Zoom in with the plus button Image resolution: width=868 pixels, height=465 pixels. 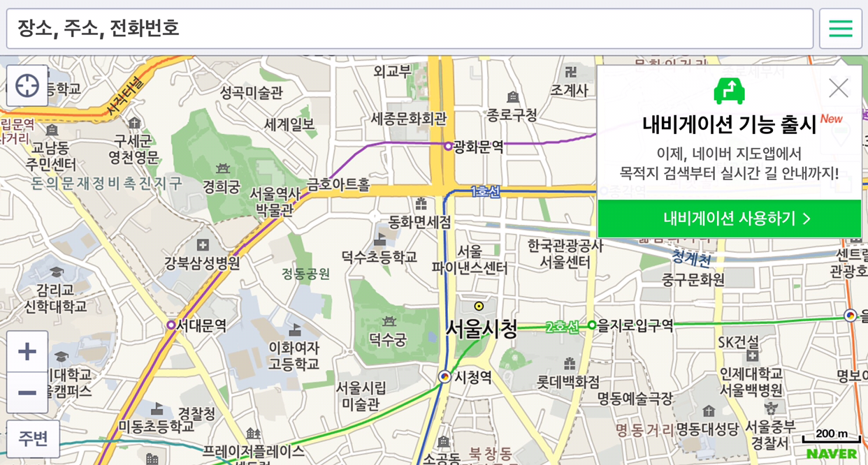[27, 351]
